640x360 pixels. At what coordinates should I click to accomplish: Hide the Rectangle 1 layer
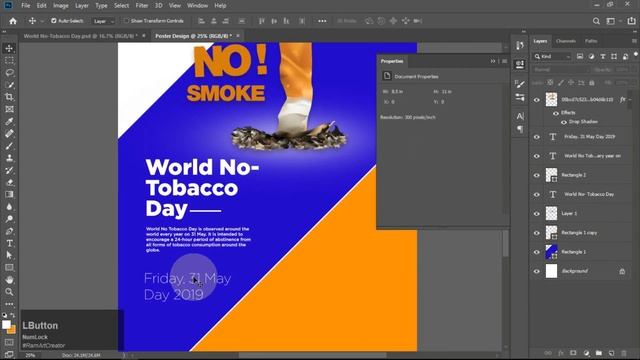(537, 252)
